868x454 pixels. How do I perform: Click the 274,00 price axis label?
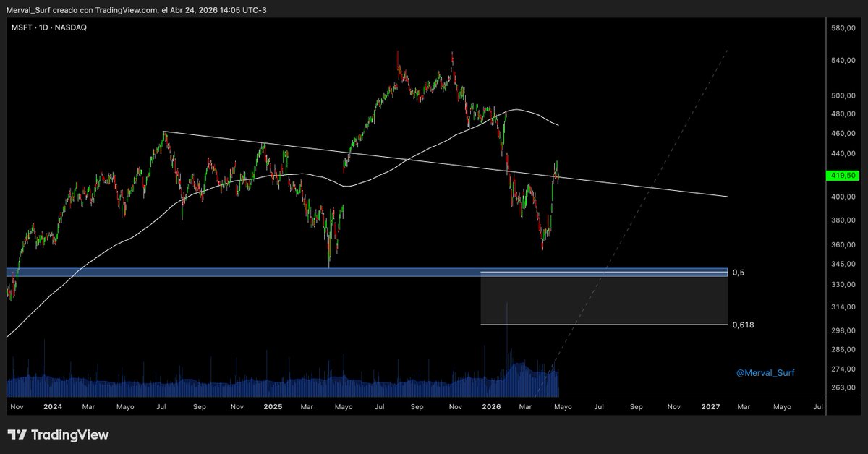(x=843, y=369)
